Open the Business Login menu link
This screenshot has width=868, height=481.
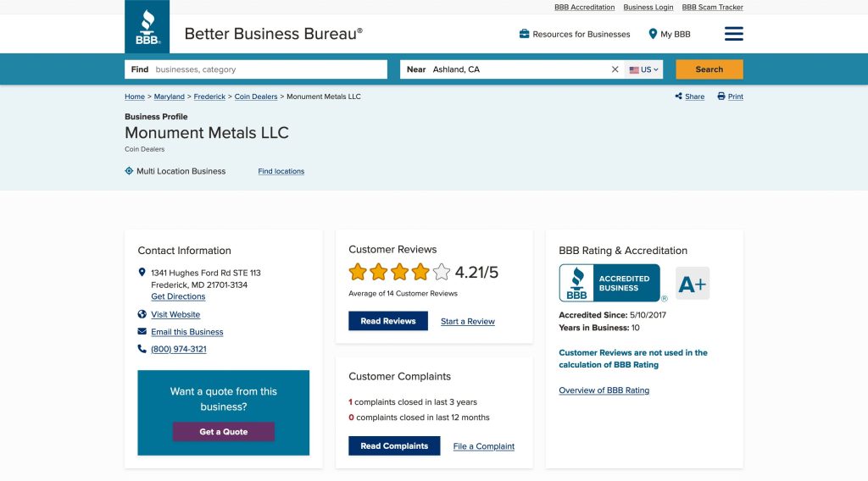point(648,8)
